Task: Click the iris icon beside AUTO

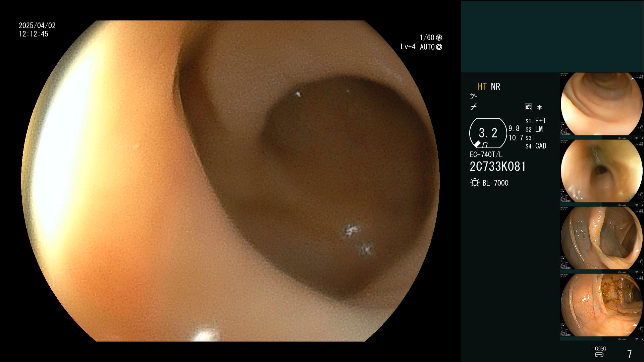Action: (439, 47)
